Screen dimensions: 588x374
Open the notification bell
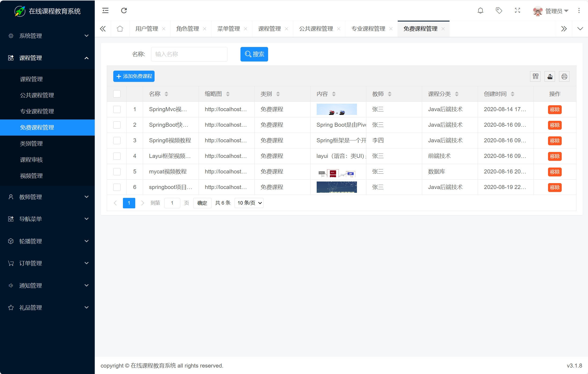[480, 11]
